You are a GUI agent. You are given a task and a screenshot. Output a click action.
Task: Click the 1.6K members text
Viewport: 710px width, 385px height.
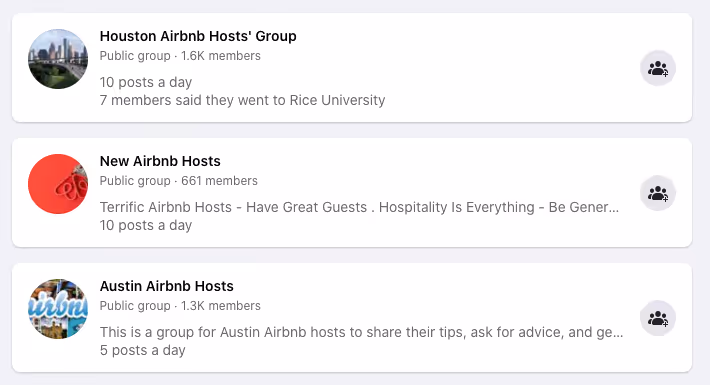221,56
